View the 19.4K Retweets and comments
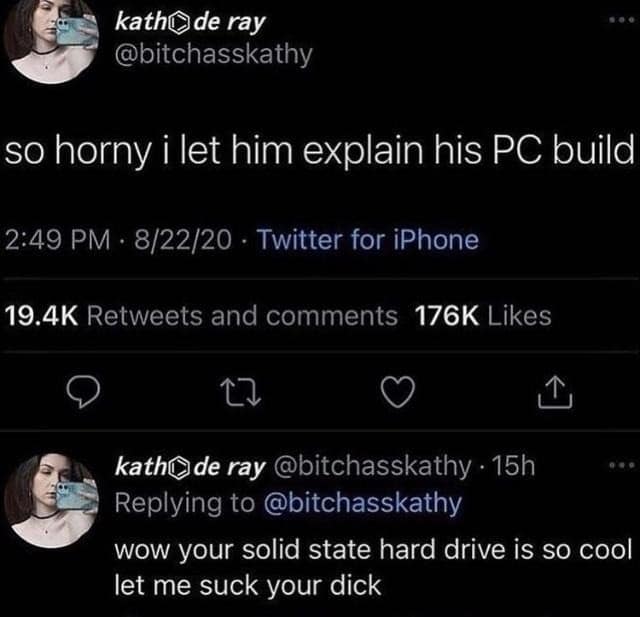 click(201, 316)
